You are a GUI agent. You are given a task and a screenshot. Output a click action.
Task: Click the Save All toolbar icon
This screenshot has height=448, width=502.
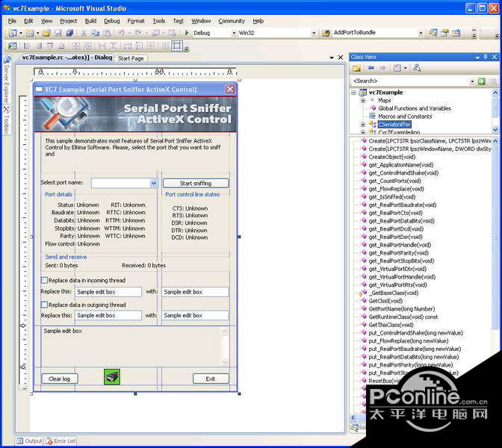click(69, 33)
